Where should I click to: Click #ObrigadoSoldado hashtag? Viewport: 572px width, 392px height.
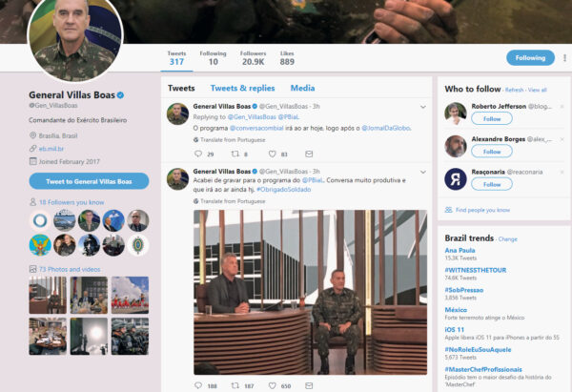pyautogui.click(x=283, y=190)
